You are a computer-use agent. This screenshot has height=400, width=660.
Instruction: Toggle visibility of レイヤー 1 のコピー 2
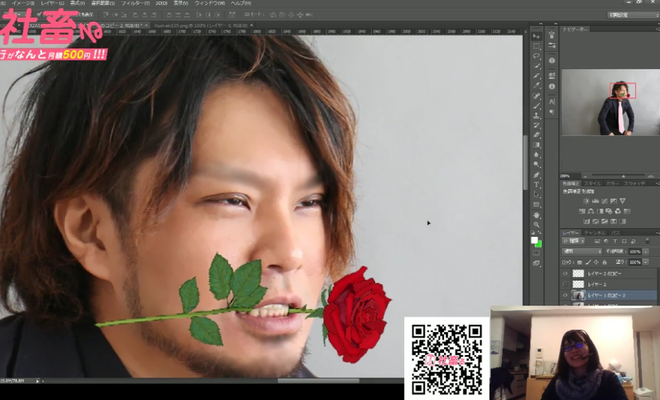pos(565,297)
